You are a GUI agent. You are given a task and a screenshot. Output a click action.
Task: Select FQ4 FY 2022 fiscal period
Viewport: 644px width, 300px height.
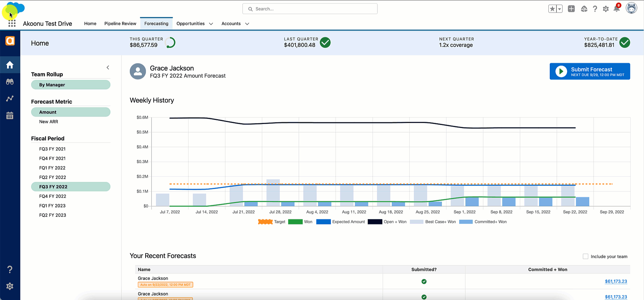(53, 196)
